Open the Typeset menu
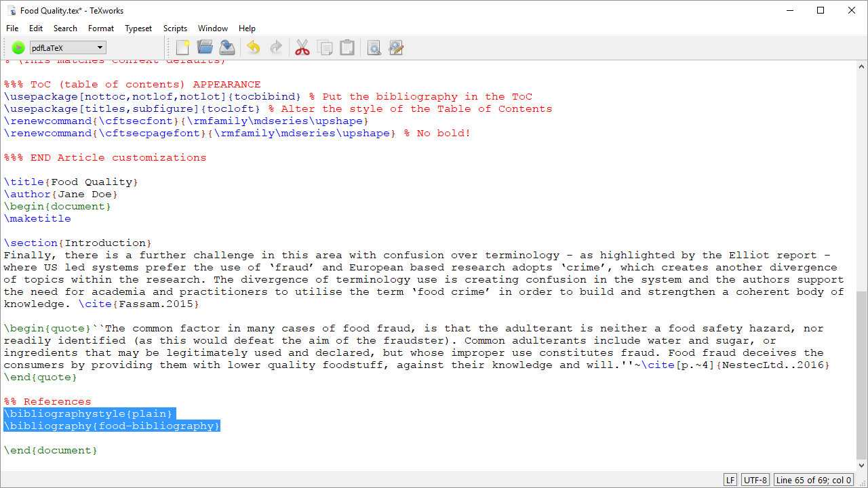 [138, 28]
